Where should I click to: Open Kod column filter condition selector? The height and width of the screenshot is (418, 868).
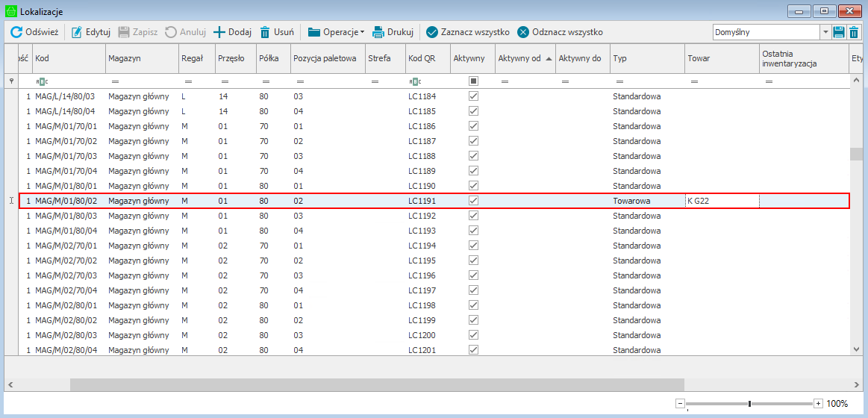point(41,81)
